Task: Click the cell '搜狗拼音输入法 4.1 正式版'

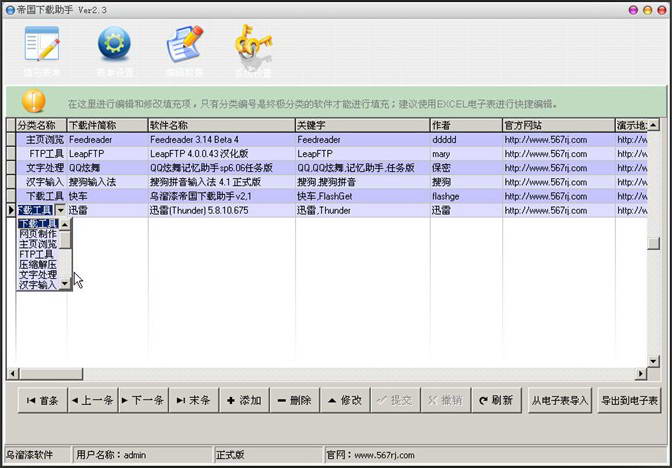Action: (222, 182)
